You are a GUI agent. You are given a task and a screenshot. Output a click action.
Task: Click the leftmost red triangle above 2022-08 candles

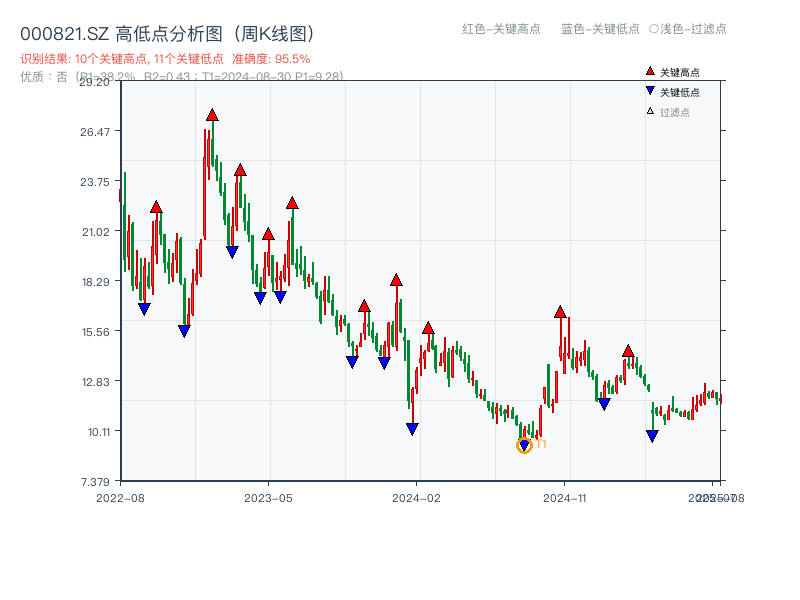click(x=155, y=207)
